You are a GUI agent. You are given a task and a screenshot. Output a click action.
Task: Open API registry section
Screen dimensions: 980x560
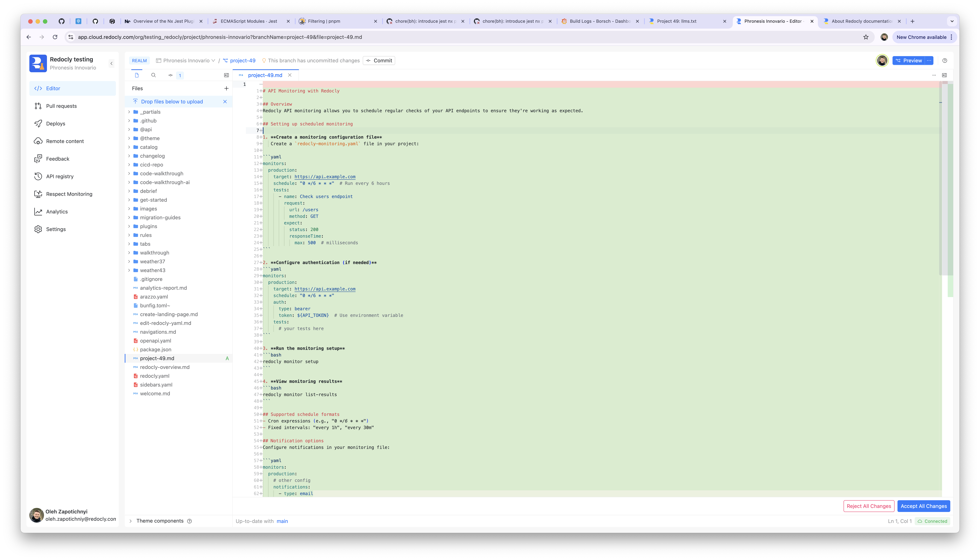(72, 177)
